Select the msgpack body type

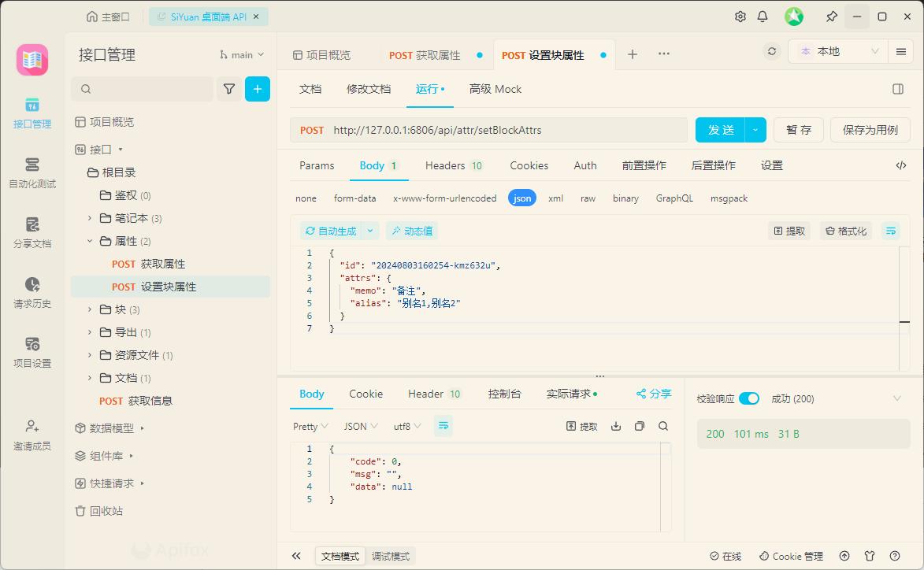point(729,198)
